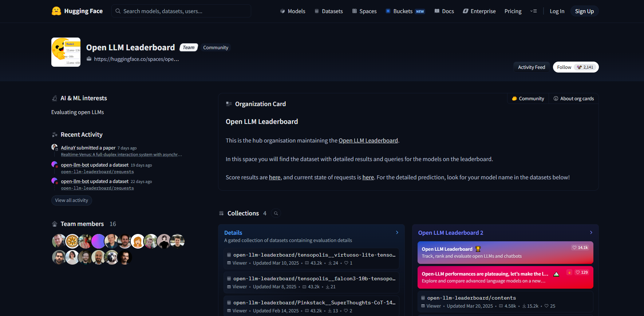The image size is (644, 316).
Task: Click the Community badge beside Team
Action: (x=216, y=47)
